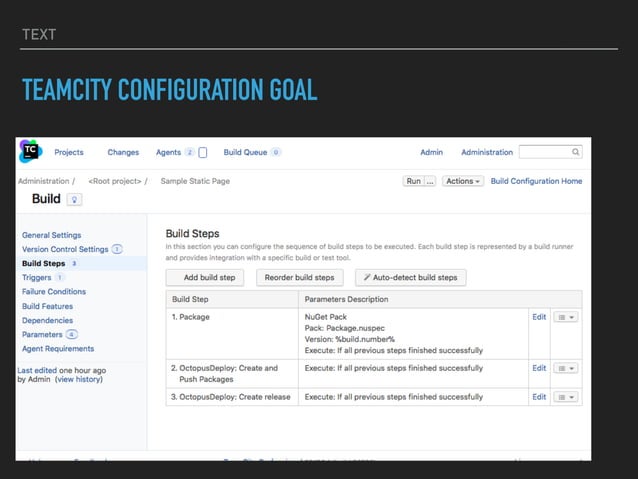
Task: Open the Projects tab
Action: [x=69, y=153]
